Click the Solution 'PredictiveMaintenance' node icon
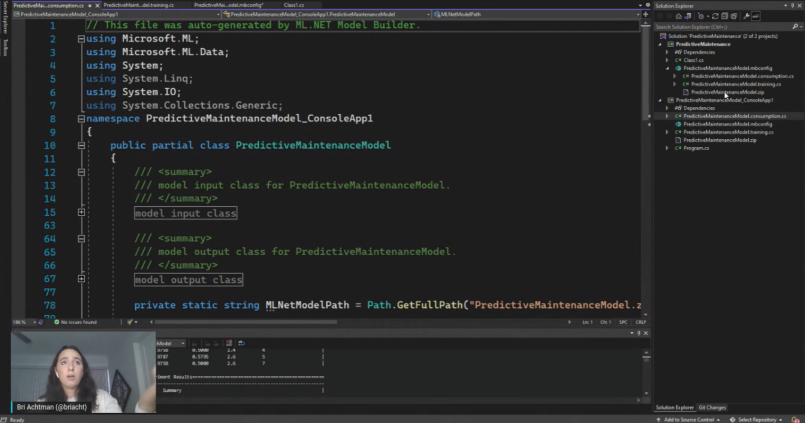The height and width of the screenshot is (424, 805). [663, 36]
